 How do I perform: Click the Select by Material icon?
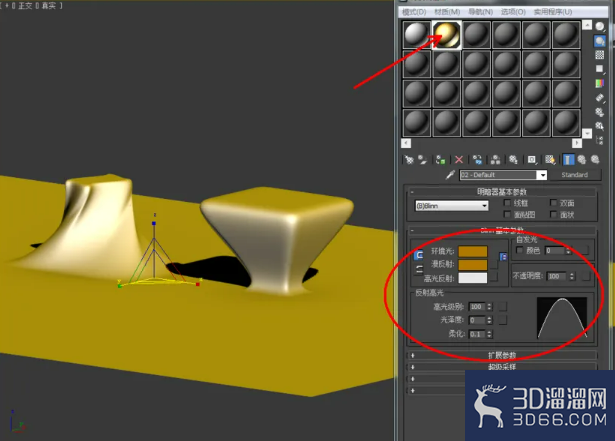click(x=600, y=126)
